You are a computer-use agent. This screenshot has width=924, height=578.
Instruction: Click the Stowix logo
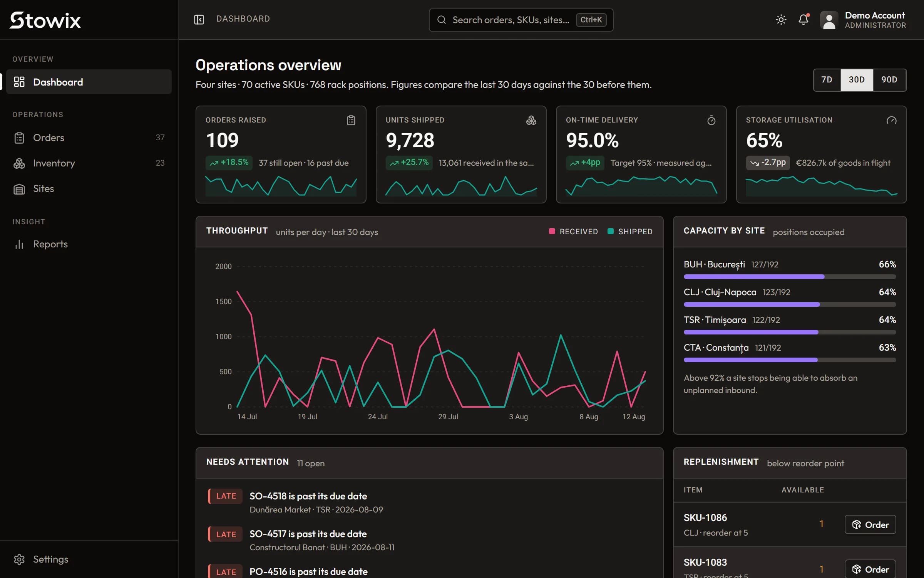click(45, 20)
